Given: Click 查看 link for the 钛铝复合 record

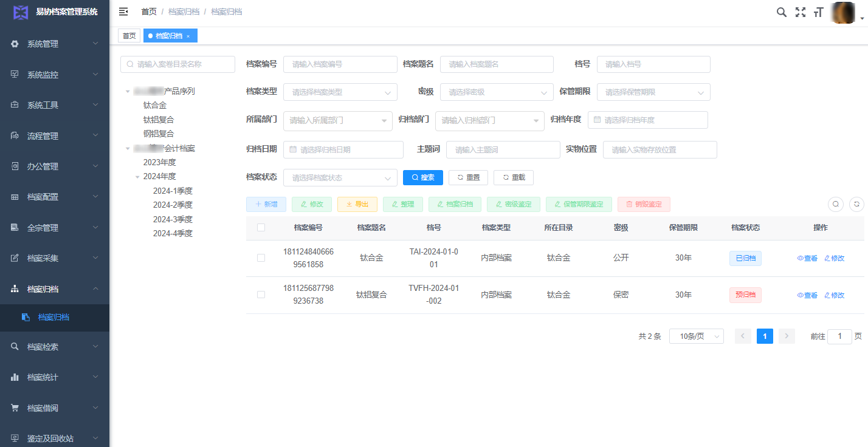Looking at the screenshot, I should 807,295.
